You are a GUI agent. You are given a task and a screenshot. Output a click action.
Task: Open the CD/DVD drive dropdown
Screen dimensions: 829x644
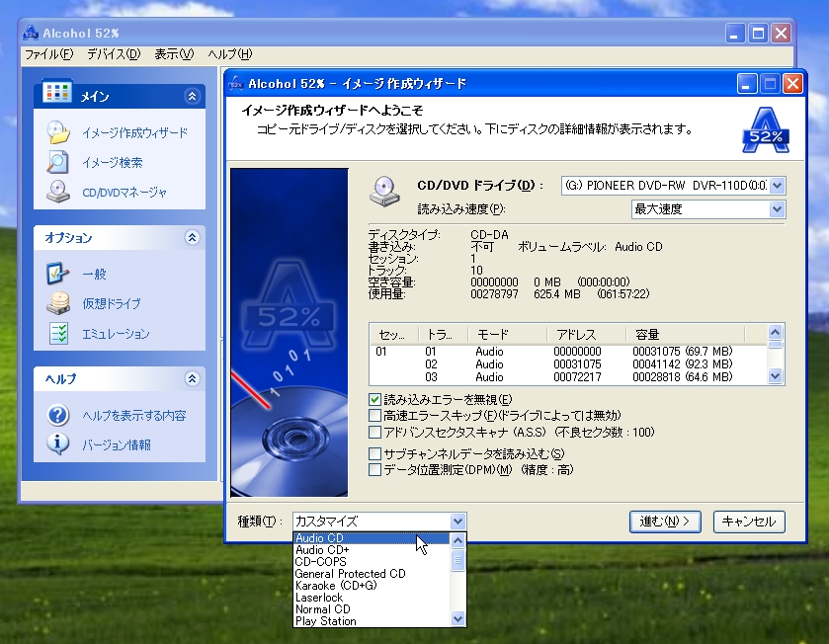(777, 186)
